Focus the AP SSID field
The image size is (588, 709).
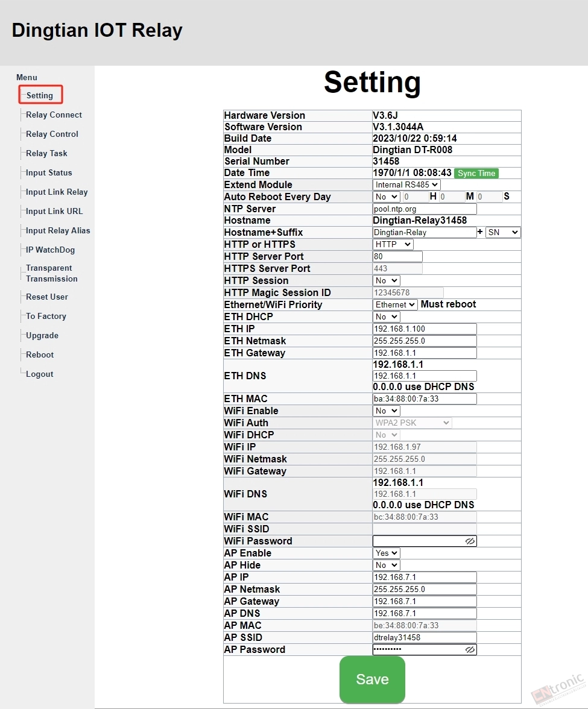click(425, 638)
